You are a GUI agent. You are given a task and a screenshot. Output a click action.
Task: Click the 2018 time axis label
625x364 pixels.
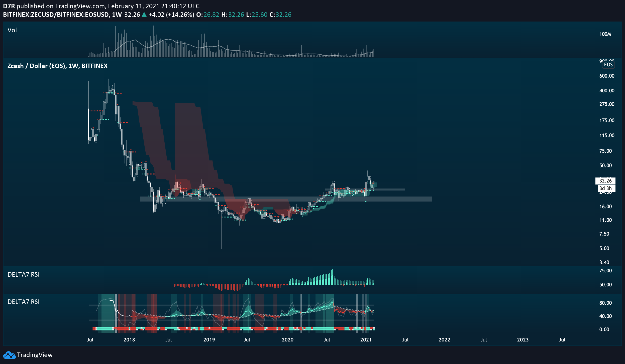click(129, 340)
